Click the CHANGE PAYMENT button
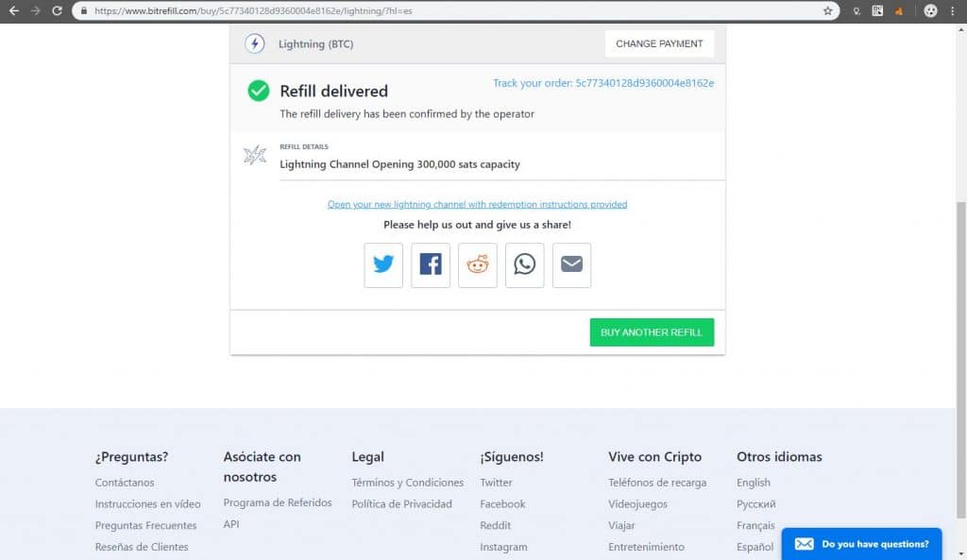Image resolution: width=967 pixels, height=560 pixels. click(x=659, y=43)
